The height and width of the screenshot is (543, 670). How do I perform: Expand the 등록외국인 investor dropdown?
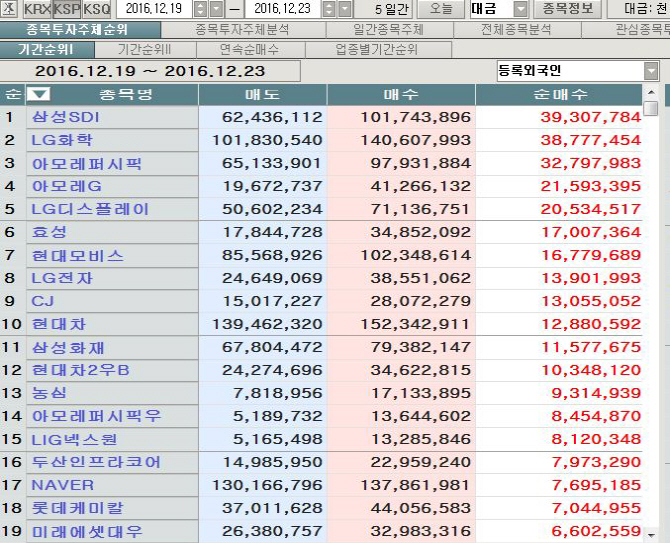651,71
